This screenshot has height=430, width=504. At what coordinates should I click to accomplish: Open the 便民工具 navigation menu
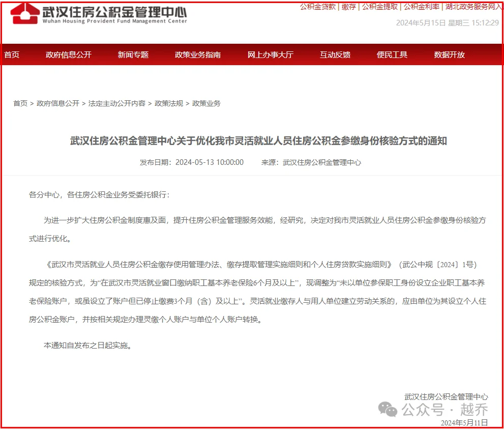(392, 54)
